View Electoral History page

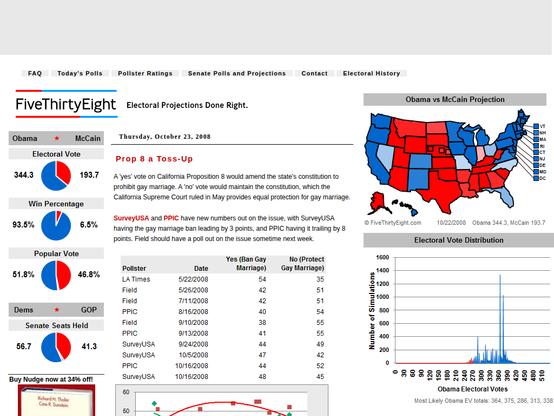coord(371,73)
